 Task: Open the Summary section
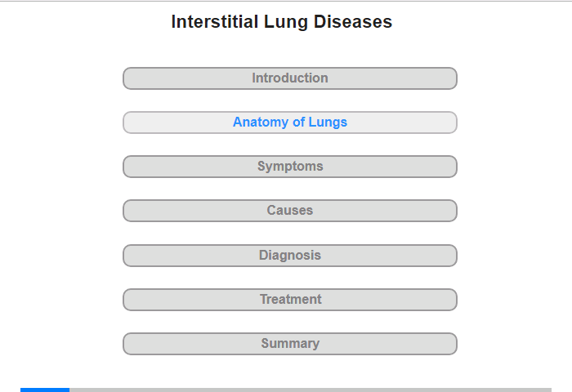[290, 344]
